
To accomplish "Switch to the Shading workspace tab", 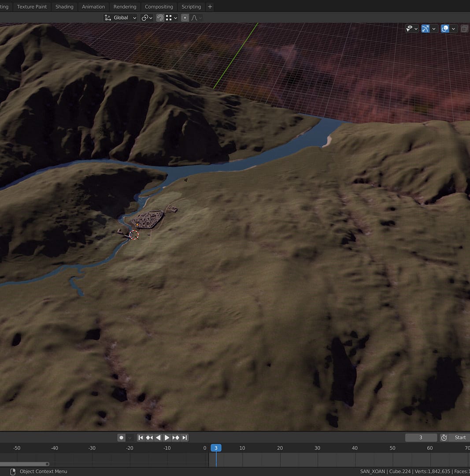I will coord(64,7).
